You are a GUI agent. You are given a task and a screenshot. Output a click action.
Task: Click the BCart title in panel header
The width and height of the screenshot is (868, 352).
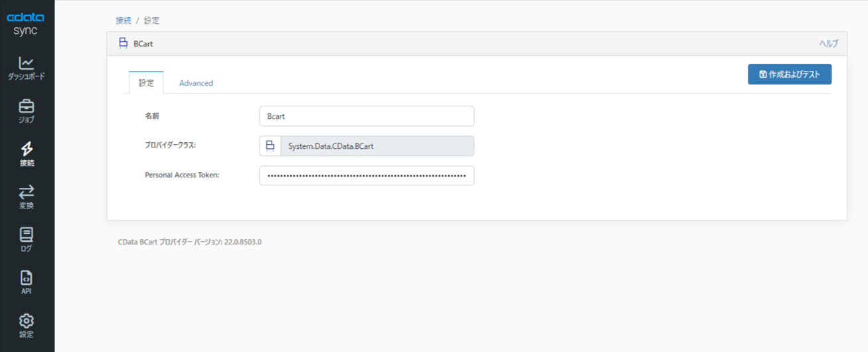coord(143,44)
